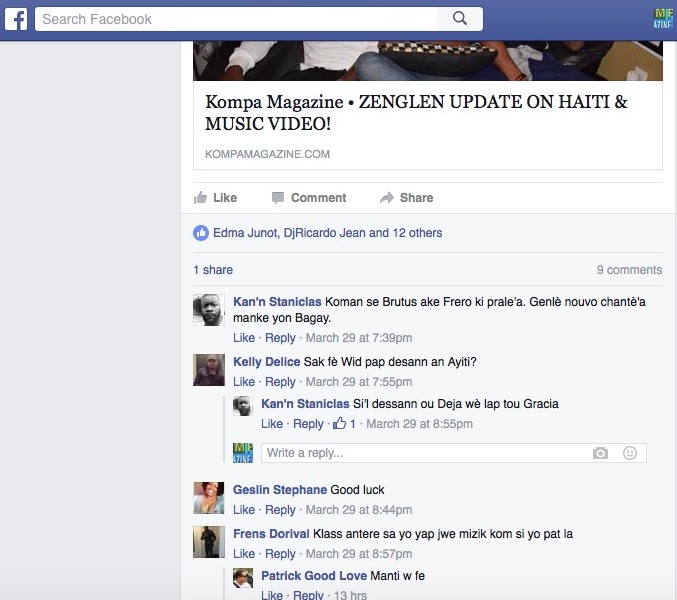Like Kelly Delice's comment
Screen dimensions: 677x600
coord(244,382)
